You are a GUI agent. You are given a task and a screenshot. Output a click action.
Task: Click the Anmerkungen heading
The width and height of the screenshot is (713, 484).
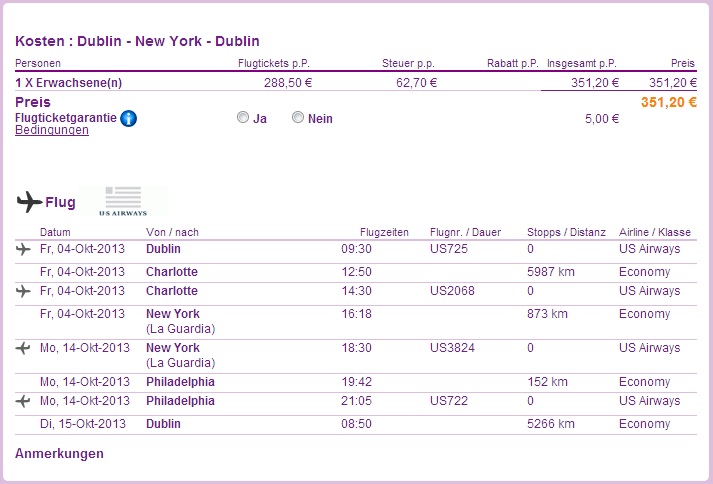pyautogui.click(x=60, y=454)
